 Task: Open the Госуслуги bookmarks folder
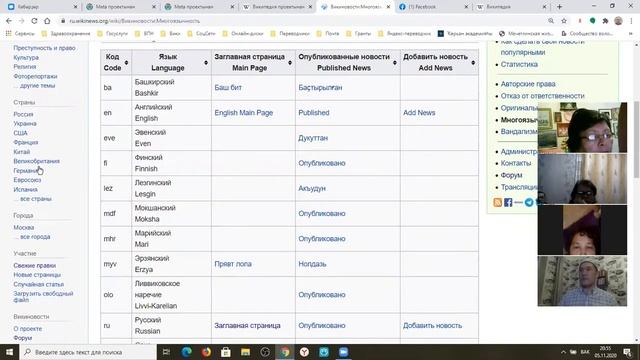(113, 33)
